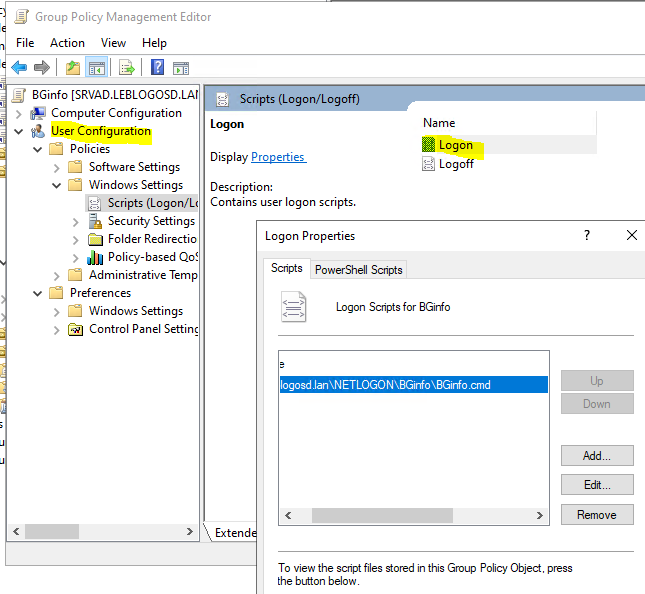Click the Remove button
This screenshot has height=594, width=645.
pyautogui.click(x=597, y=515)
